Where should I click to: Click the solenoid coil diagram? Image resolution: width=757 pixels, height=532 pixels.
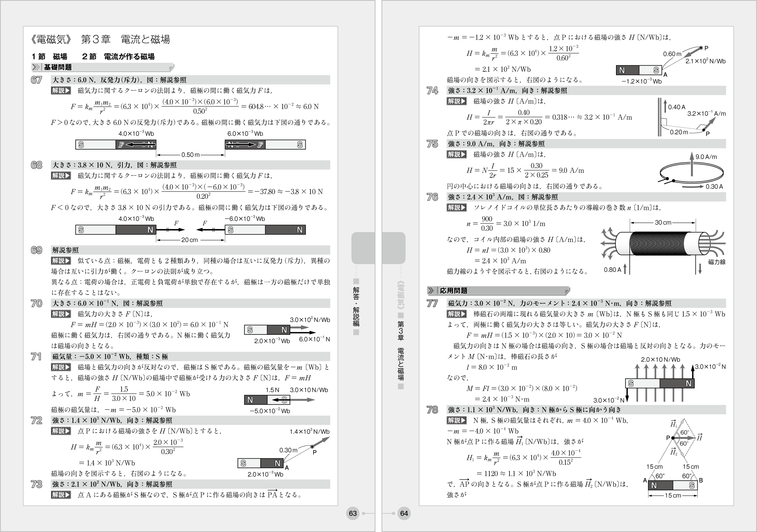(x=663, y=246)
